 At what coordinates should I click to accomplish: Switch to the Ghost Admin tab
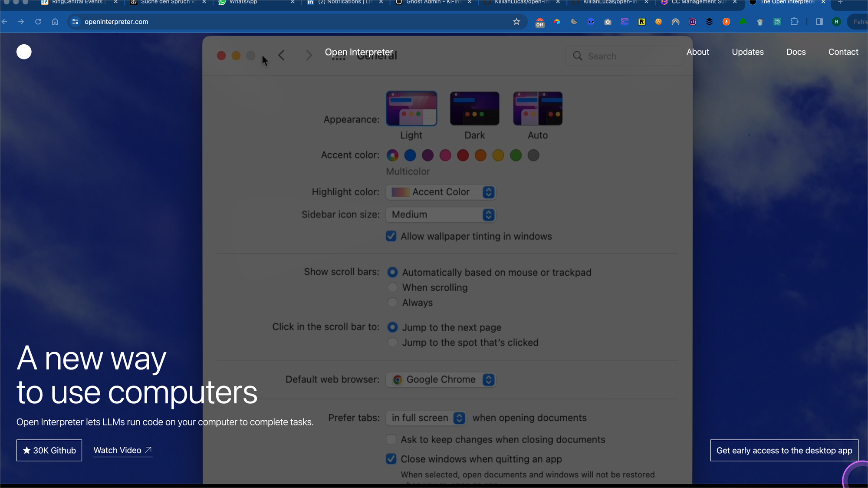pyautogui.click(x=433, y=2)
